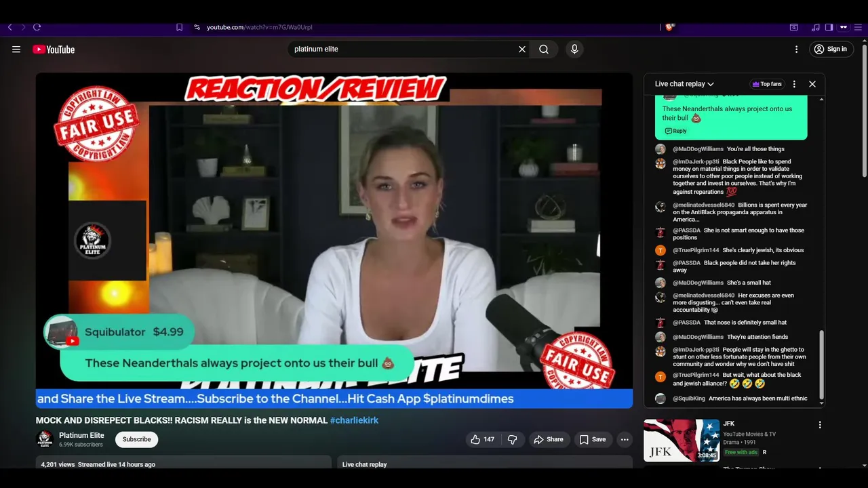Go back with the browser back arrow

pos(10,27)
